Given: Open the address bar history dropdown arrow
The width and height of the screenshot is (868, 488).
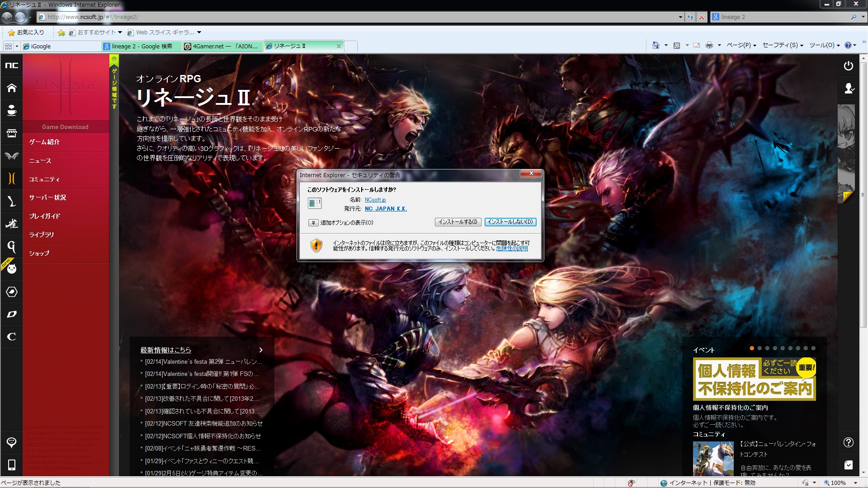Looking at the screenshot, I should (680, 17).
